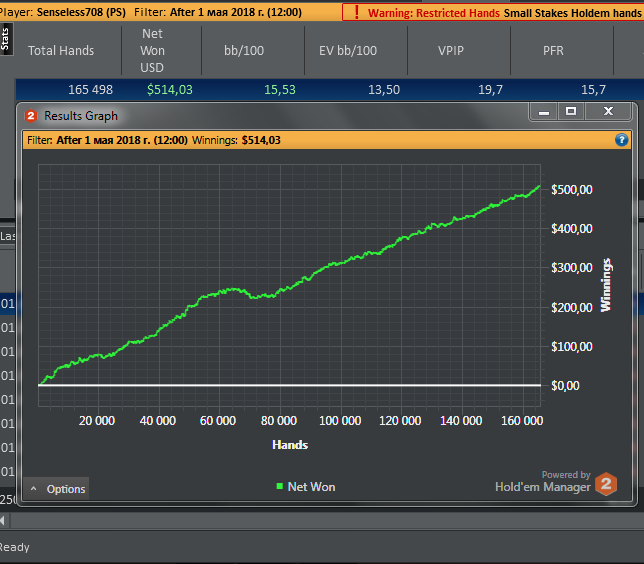Screen dimensions: 644x564
Task: Click the Hold'em Manager 2 logo
Action: point(606,484)
